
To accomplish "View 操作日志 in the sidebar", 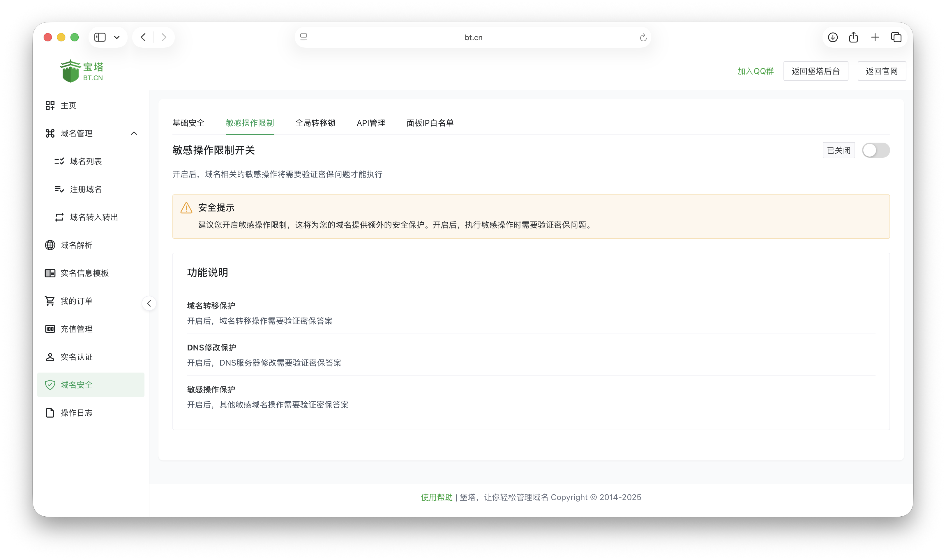I will pos(76,412).
